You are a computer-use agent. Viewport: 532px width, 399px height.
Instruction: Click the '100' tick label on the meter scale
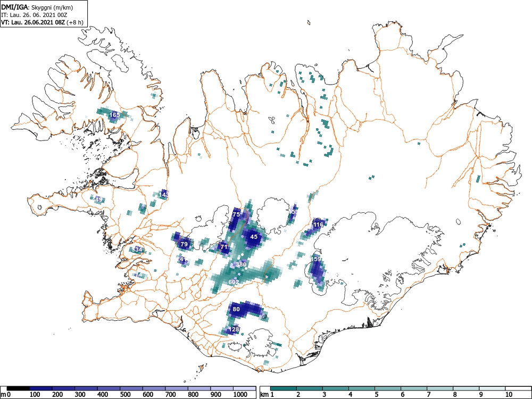(35, 394)
